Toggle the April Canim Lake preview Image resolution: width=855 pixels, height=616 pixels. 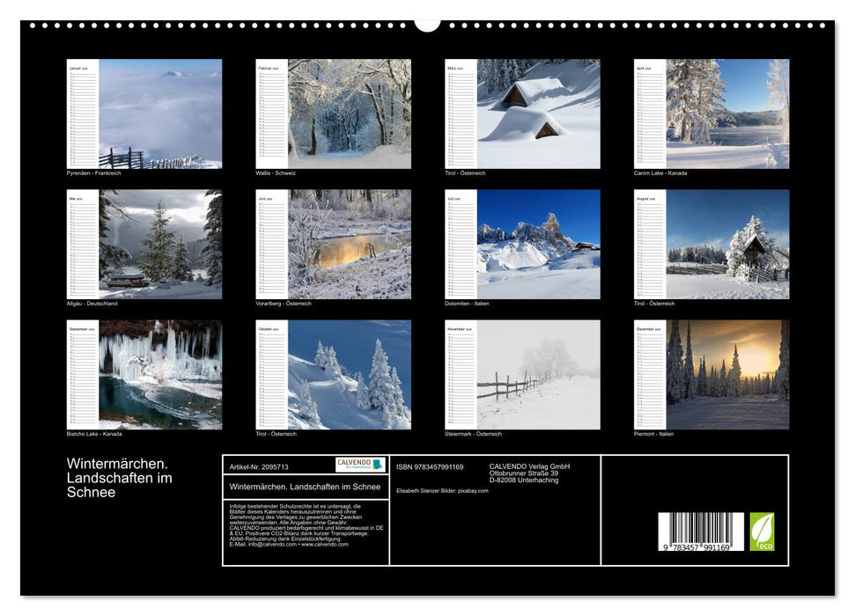[728, 113]
